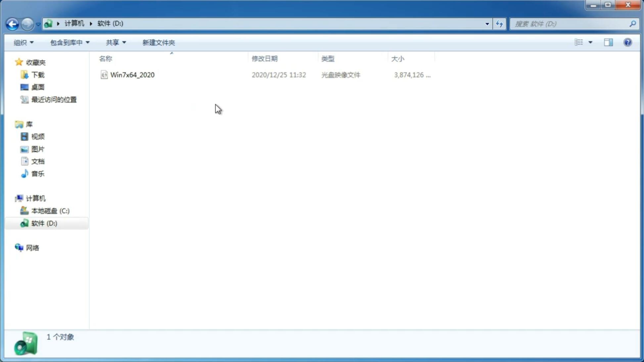Open the Win7x64_2020 disc image file
Image resolution: width=644 pixels, height=362 pixels.
tap(132, 74)
